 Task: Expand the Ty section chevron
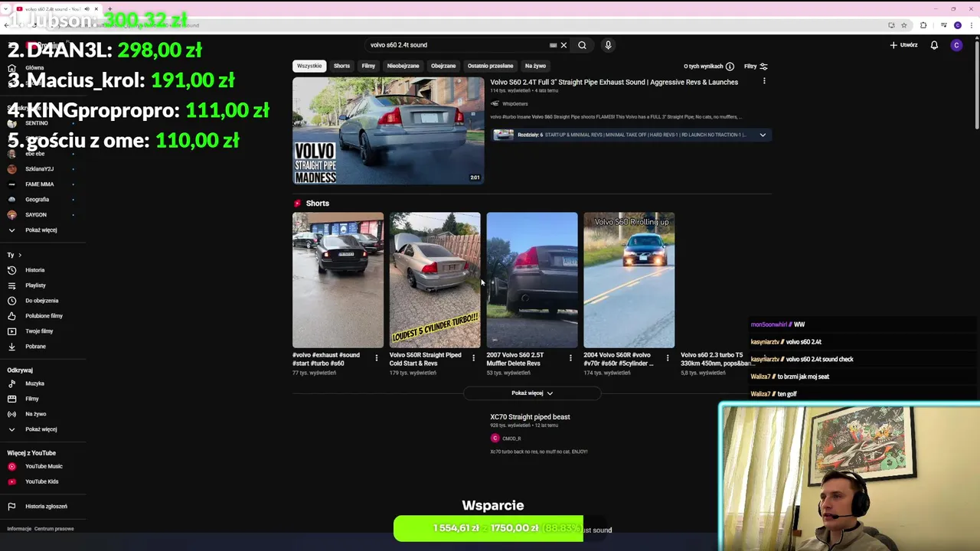click(19, 255)
